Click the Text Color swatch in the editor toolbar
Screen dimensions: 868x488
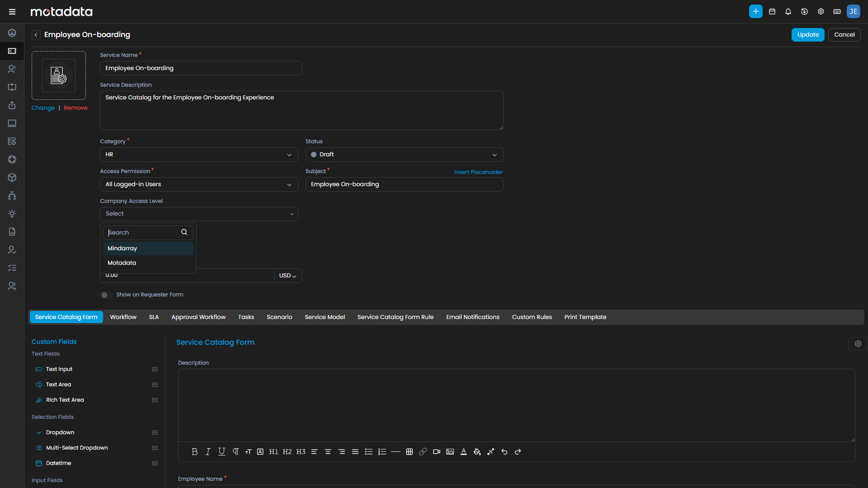[463, 451]
